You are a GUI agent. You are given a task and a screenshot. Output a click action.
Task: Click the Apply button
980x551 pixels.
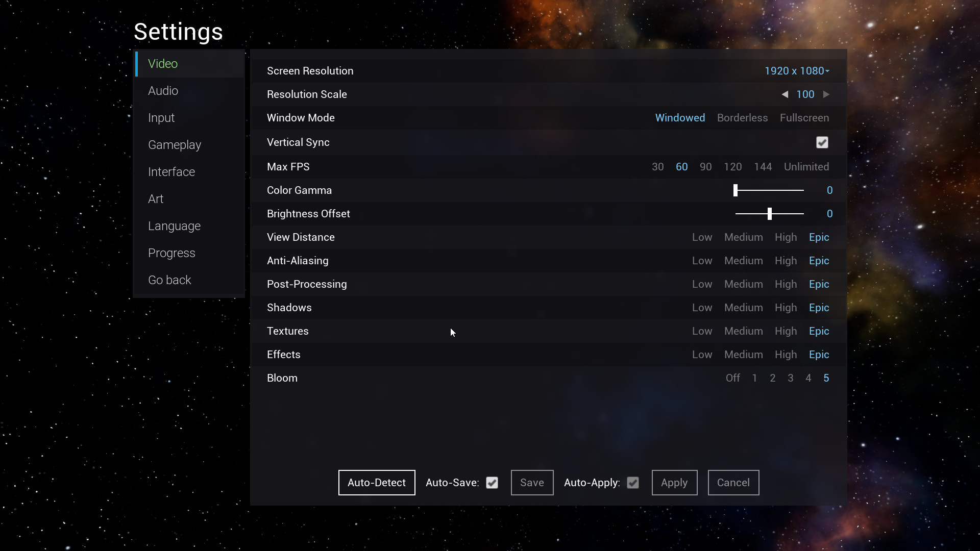pos(674,483)
